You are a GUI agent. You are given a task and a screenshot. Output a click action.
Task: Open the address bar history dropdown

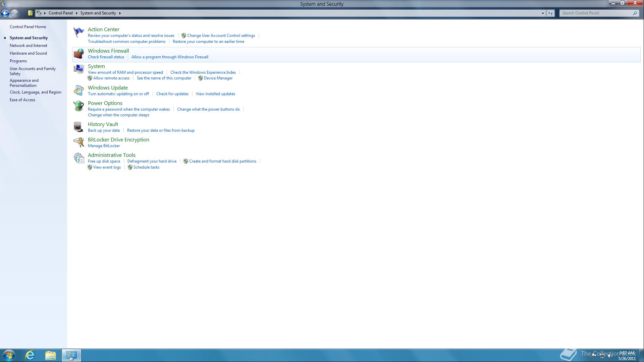543,13
